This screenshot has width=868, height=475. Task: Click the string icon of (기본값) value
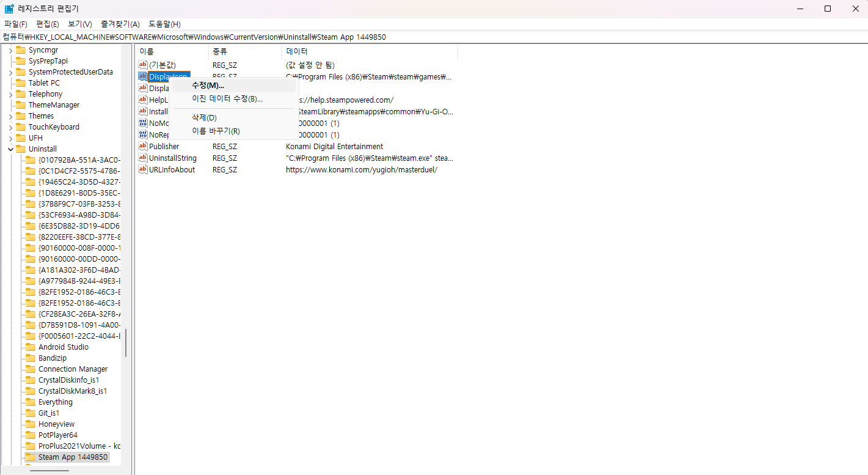click(x=143, y=65)
